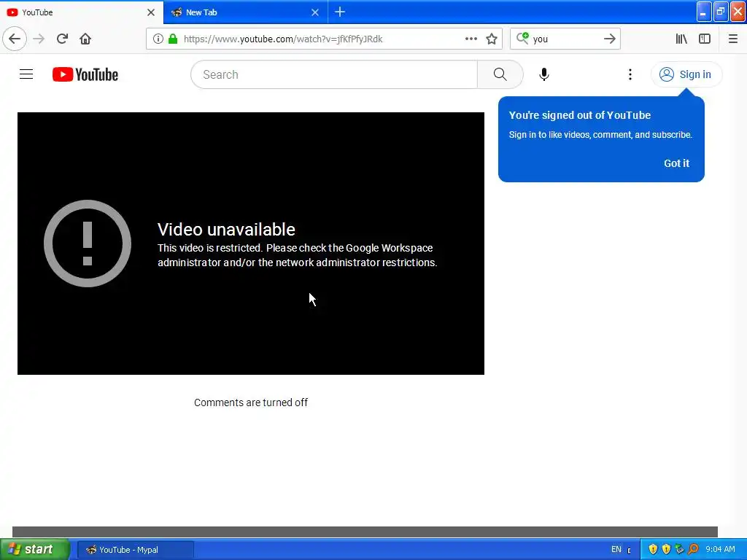Image resolution: width=747 pixels, height=560 pixels.
Task: Close the New Tab tab
Action: [x=315, y=12]
